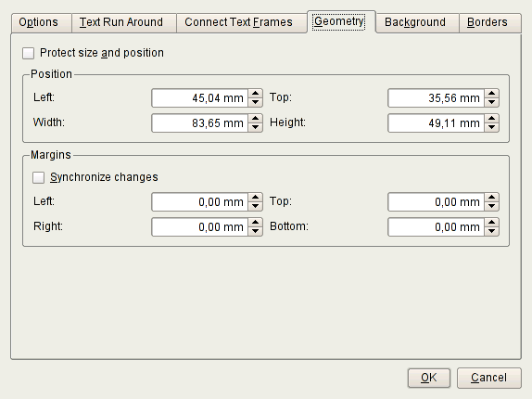Decrease the Margins Top value with down arrow
The height and width of the screenshot is (399, 532).
pyautogui.click(x=491, y=207)
